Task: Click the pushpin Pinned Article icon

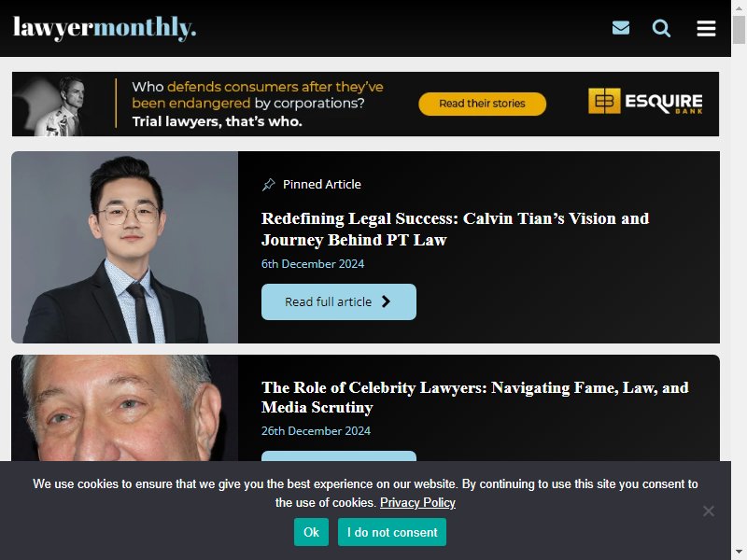Action: click(269, 184)
